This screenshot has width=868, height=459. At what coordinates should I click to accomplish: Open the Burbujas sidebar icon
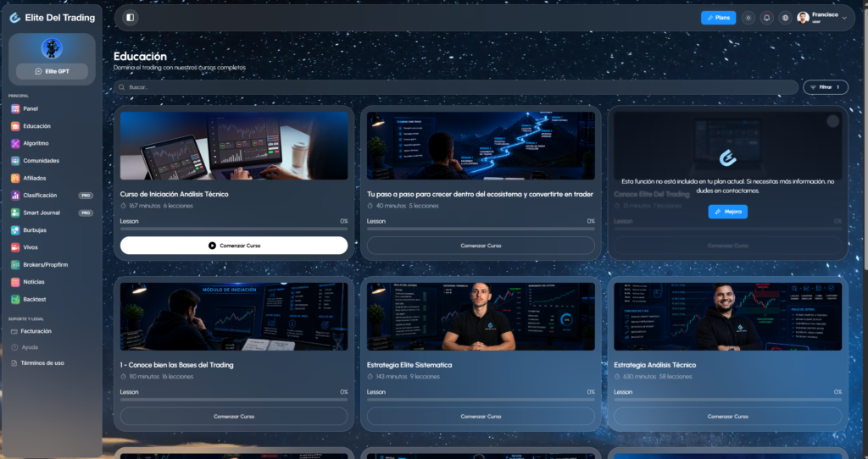coord(15,230)
